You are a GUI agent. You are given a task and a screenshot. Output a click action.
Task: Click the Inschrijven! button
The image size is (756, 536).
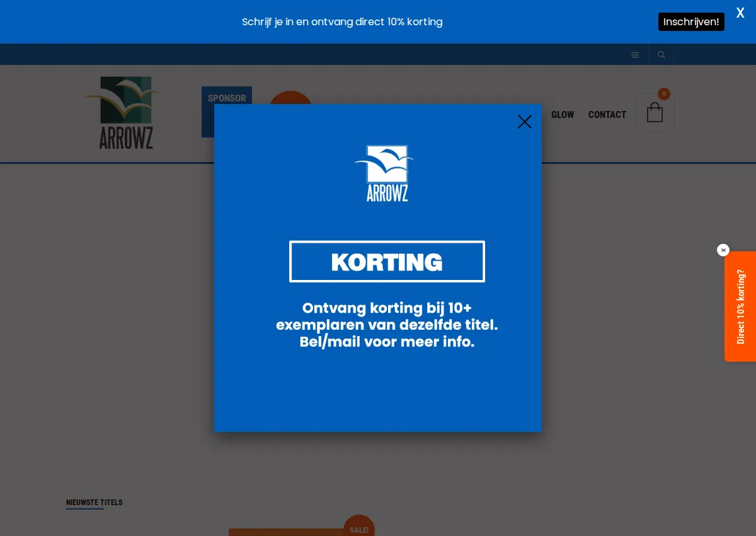click(691, 22)
